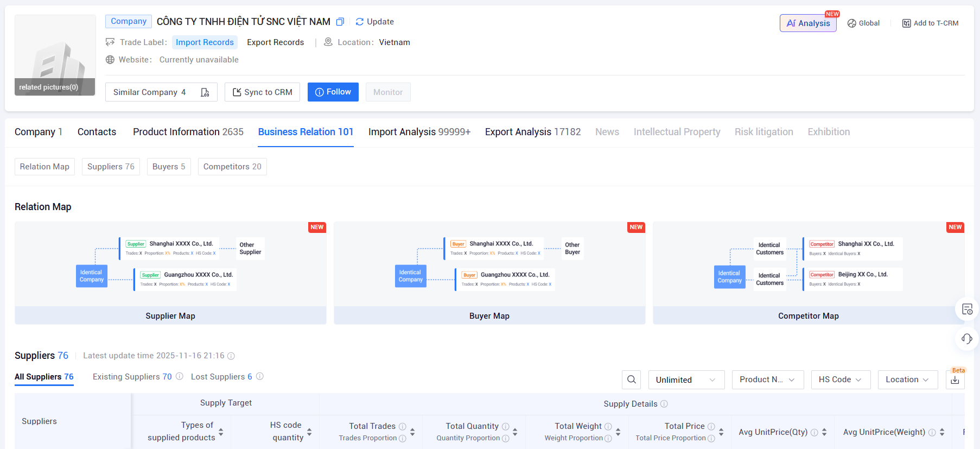The image size is (980, 449).
Task: Click the search icon in suppliers toolbar
Action: coord(632,380)
